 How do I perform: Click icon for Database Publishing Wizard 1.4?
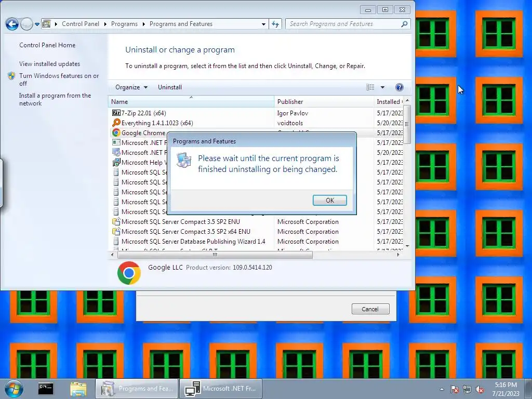pos(116,241)
